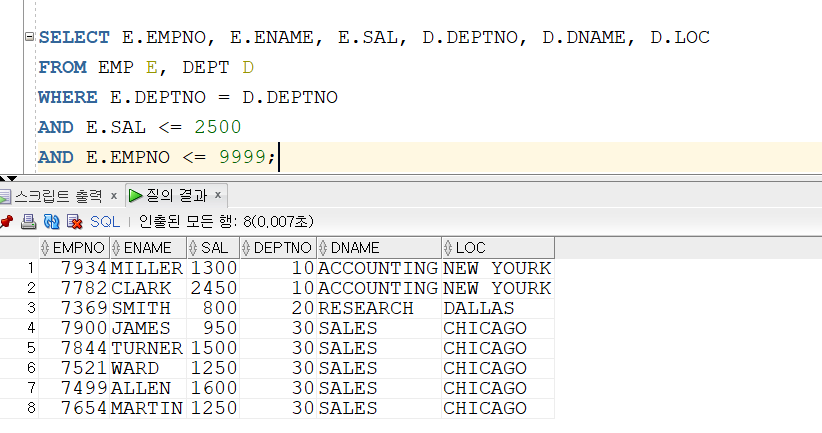822x433 pixels.
Task: Select cell MARTIN in ENAME column
Action: [148, 407]
